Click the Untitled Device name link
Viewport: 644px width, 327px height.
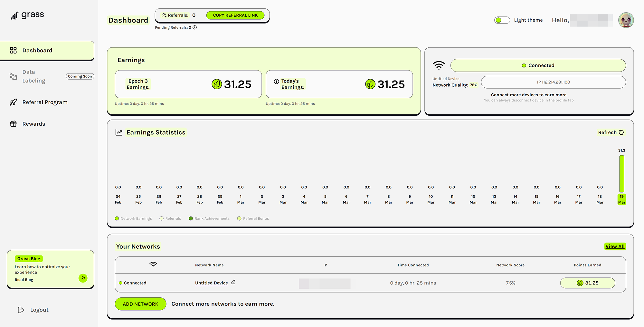click(211, 283)
